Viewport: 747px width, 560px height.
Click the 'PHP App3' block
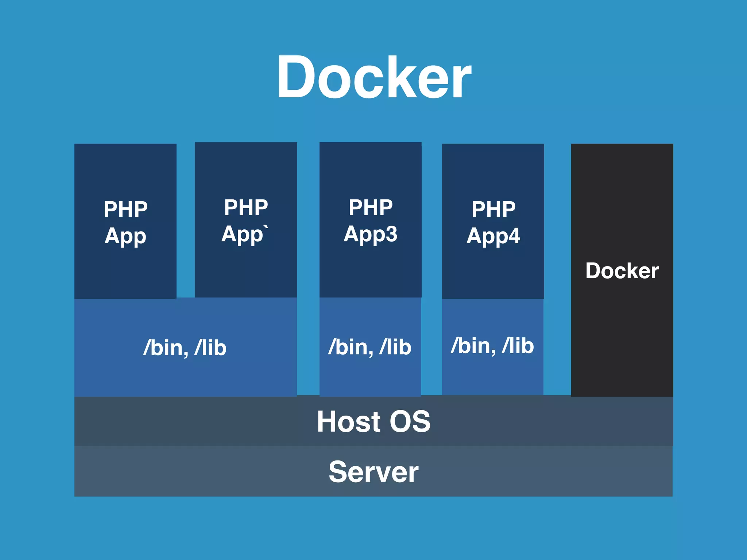pyautogui.click(x=371, y=220)
